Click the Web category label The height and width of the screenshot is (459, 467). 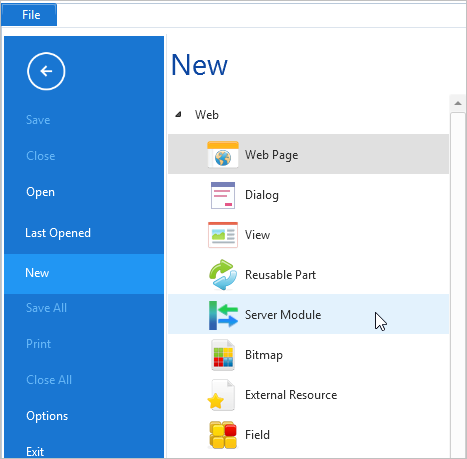(x=207, y=115)
